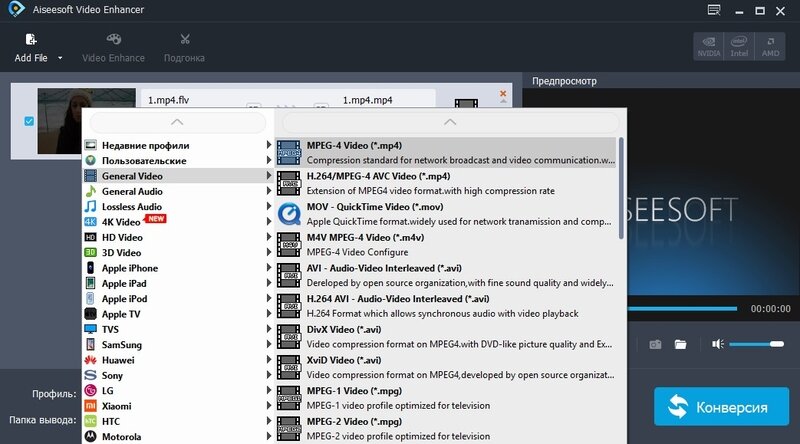Image resolution: width=800 pixels, height=444 pixels.
Task: Start conversion with Конверсия button
Action: coord(721,406)
